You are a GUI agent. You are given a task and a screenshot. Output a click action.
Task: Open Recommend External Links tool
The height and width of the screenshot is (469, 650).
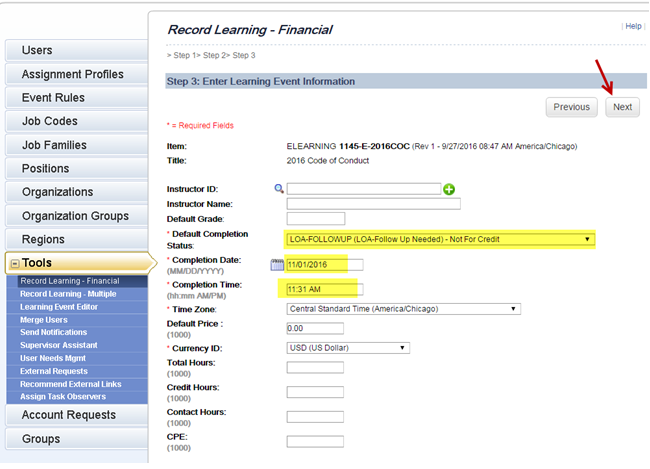70,384
